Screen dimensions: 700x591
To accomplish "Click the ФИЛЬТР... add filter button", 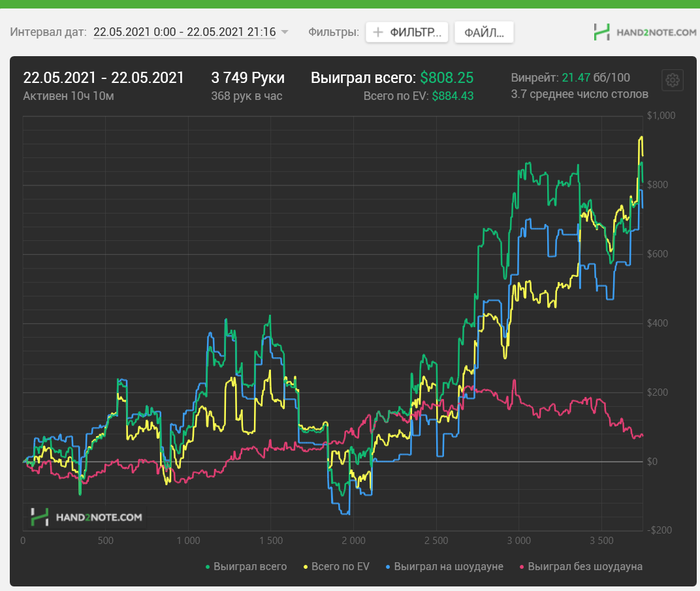I will 407,32.
